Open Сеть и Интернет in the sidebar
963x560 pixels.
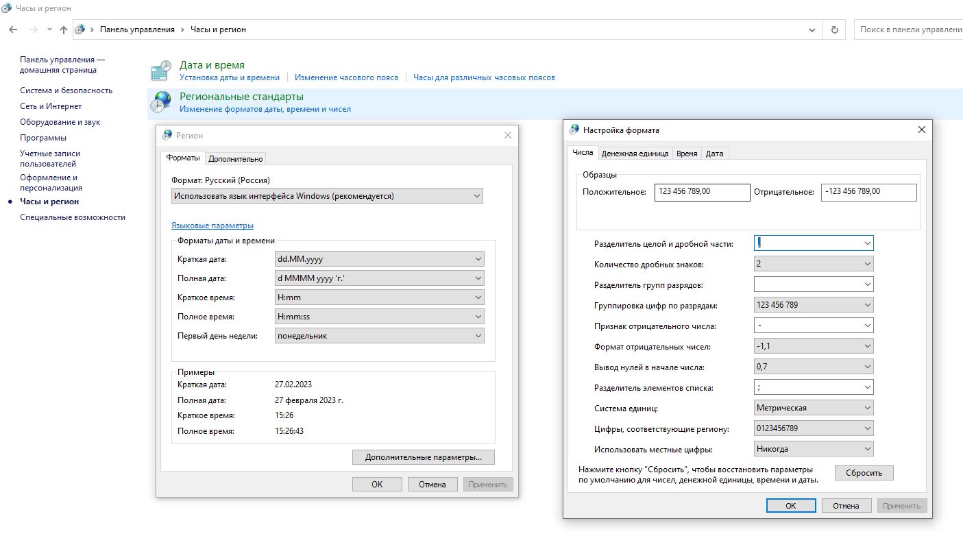click(51, 106)
